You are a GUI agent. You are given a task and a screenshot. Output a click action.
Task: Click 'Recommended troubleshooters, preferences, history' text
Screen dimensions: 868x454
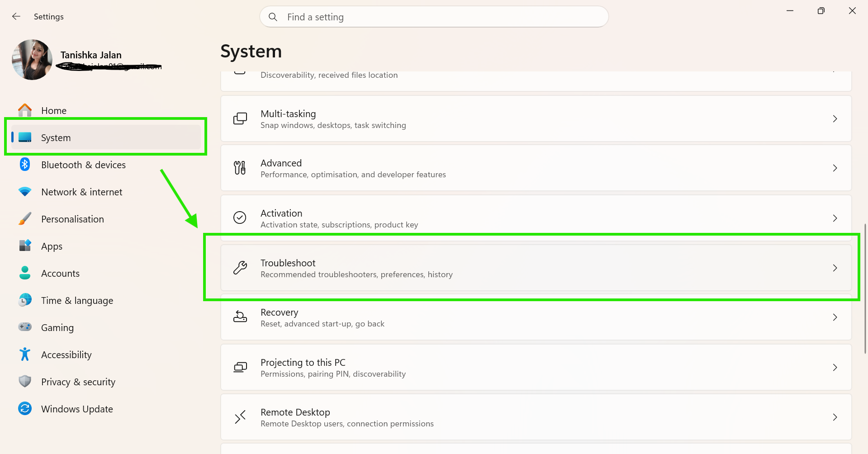[356, 274]
